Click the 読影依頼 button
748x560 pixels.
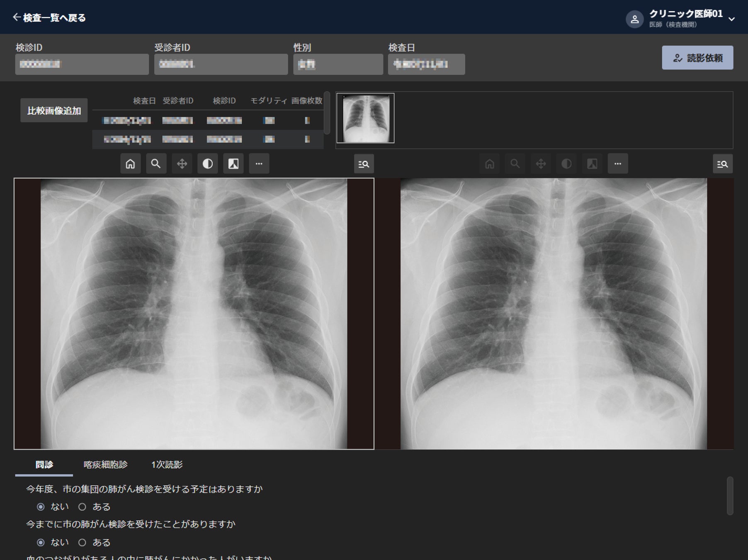tap(697, 58)
